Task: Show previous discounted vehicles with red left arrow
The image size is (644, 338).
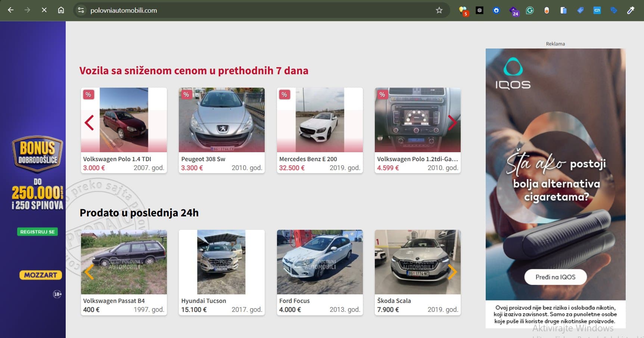Action: 89,123
